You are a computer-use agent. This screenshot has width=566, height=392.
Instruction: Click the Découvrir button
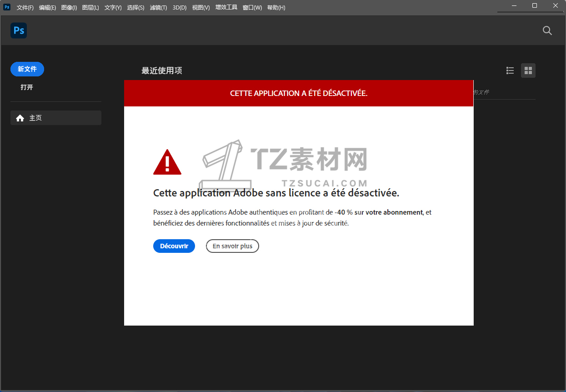[174, 246]
